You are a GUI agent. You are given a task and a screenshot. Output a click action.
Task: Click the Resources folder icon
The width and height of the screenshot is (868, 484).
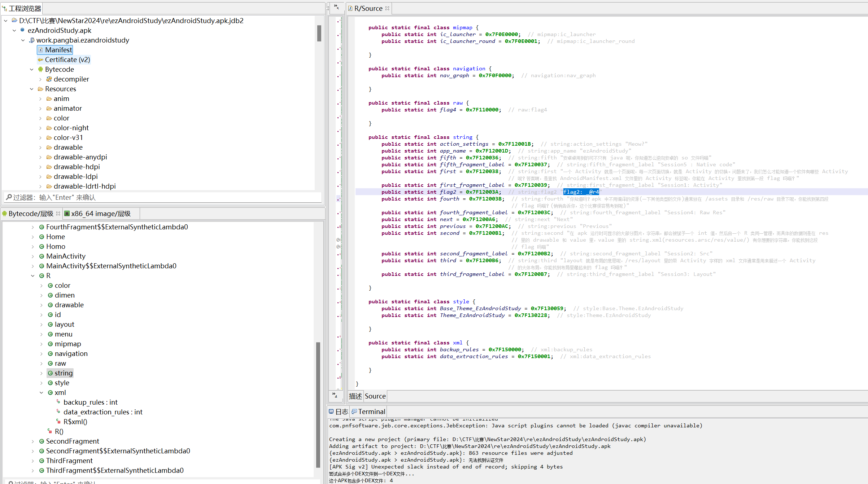pyautogui.click(x=40, y=89)
